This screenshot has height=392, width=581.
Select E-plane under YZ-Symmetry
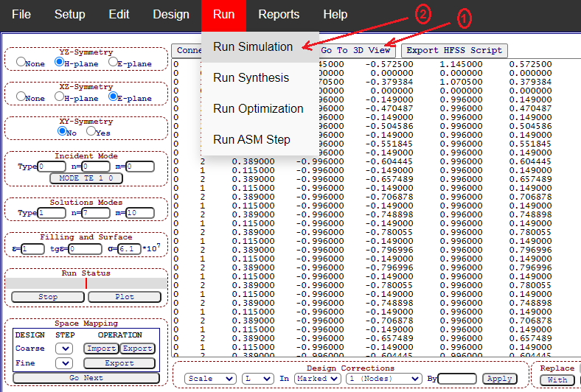click(113, 63)
